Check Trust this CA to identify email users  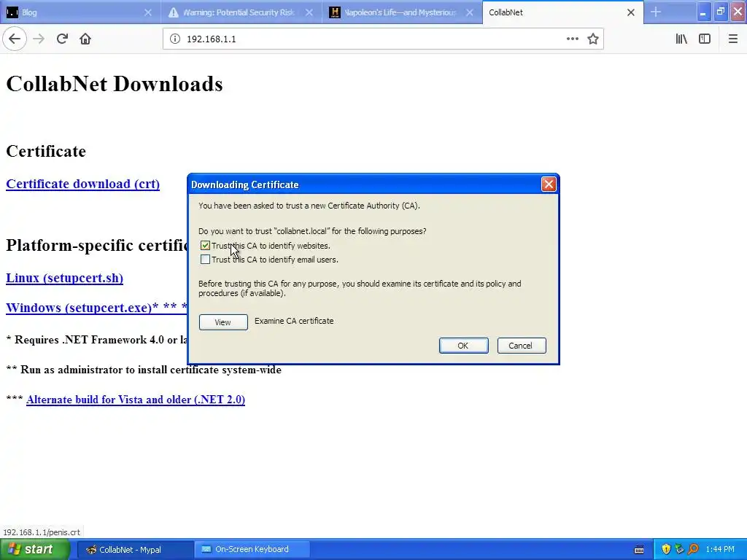pyautogui.click(x=205, y=260)
